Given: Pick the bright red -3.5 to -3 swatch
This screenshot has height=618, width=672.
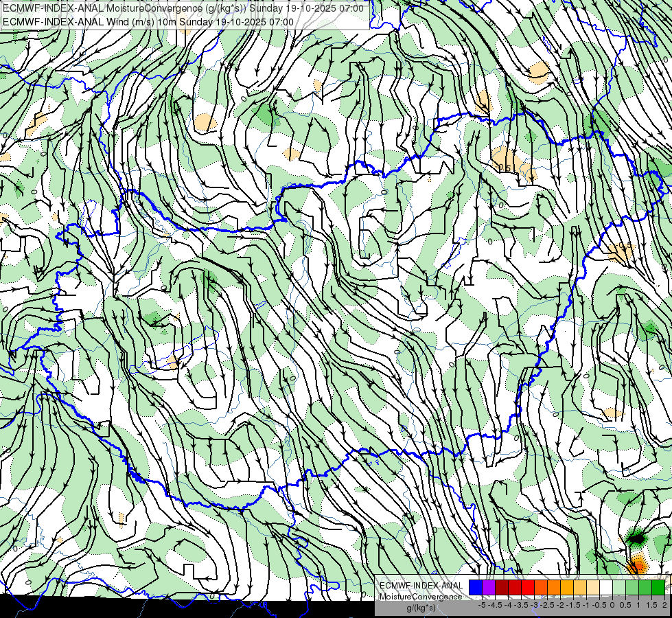Looking at the screenshot, I should pos(528,588).
